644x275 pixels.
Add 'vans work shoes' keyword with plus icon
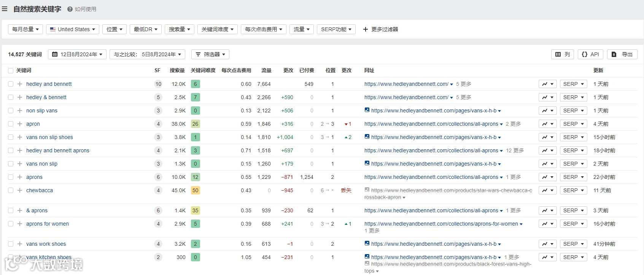[20, 244]
